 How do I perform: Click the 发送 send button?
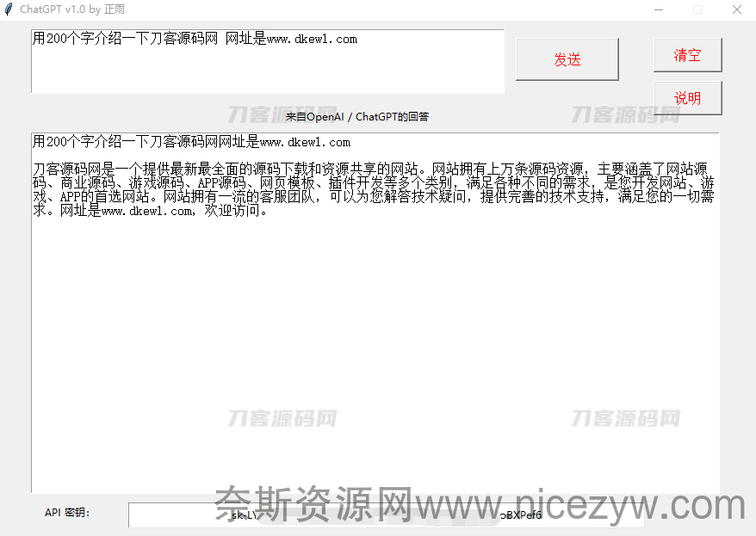(x=567, y=59)
